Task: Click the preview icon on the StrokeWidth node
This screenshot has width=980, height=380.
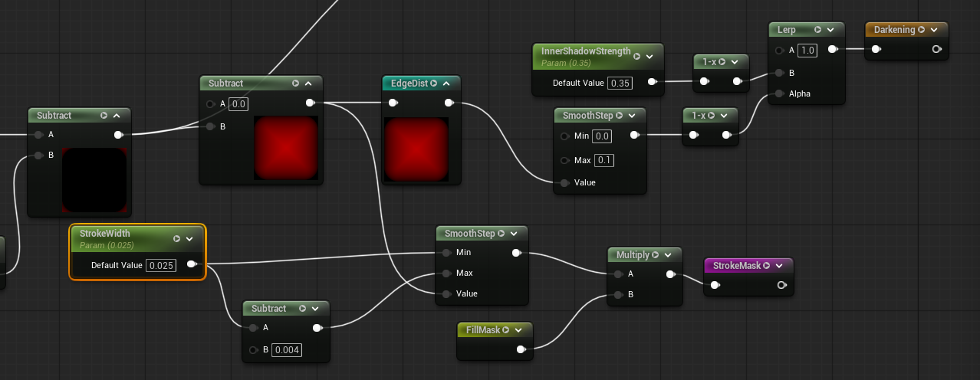Action: tap(177, 238)
